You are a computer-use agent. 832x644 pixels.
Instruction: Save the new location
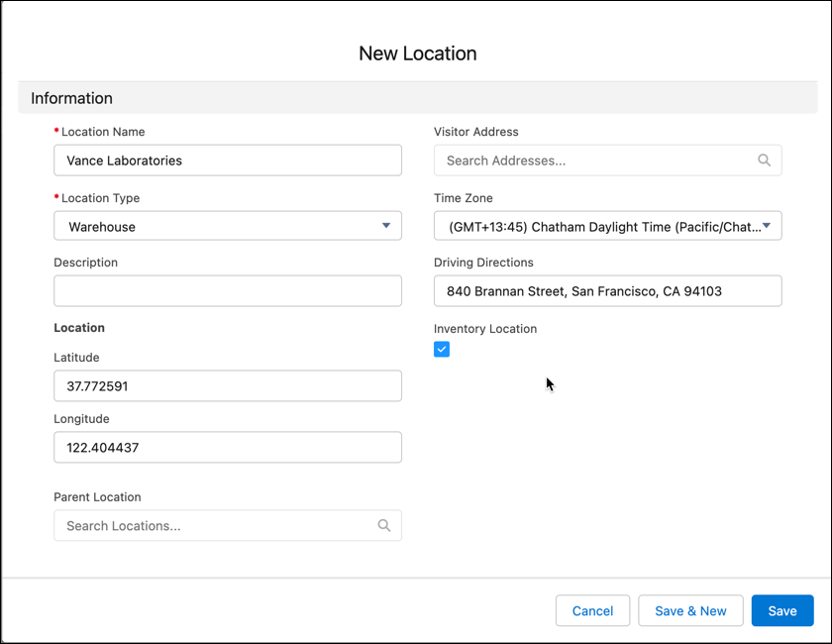[781, 610]
